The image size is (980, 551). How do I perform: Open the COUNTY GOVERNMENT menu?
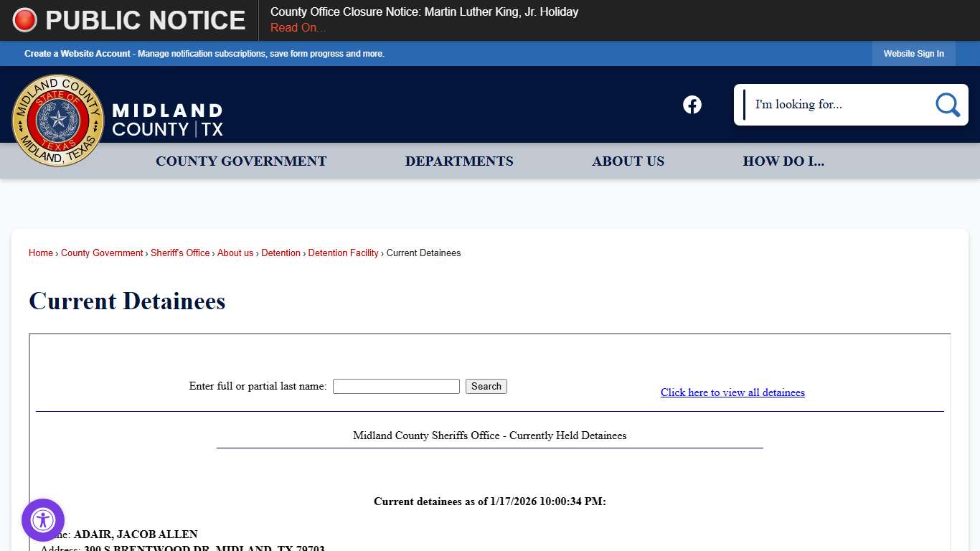click(x=240, y=161)
